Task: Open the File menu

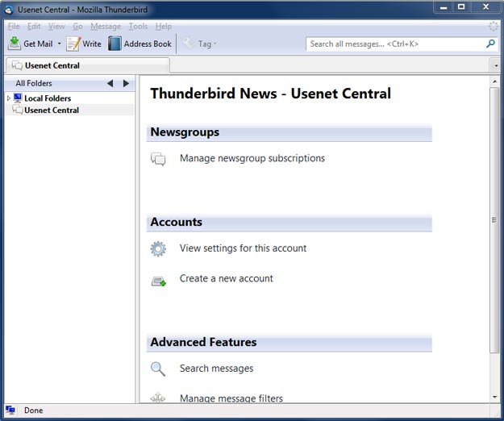Action: [x=14, y=27]
